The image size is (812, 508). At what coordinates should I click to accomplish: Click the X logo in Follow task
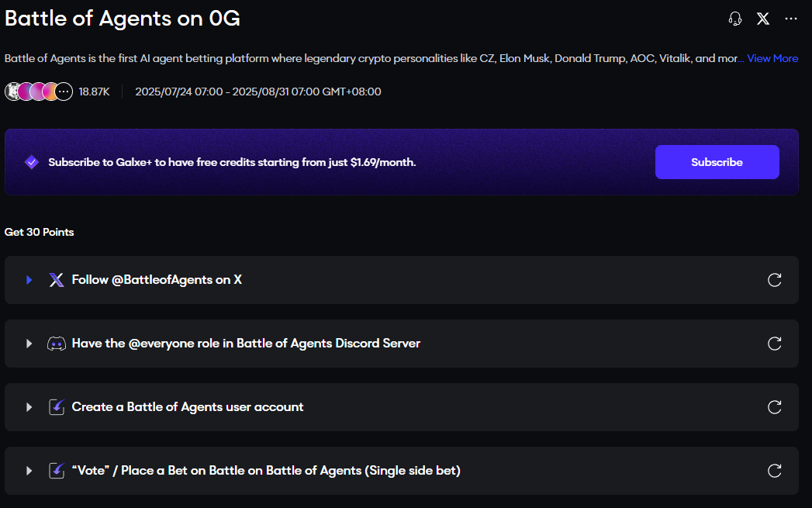57,280
